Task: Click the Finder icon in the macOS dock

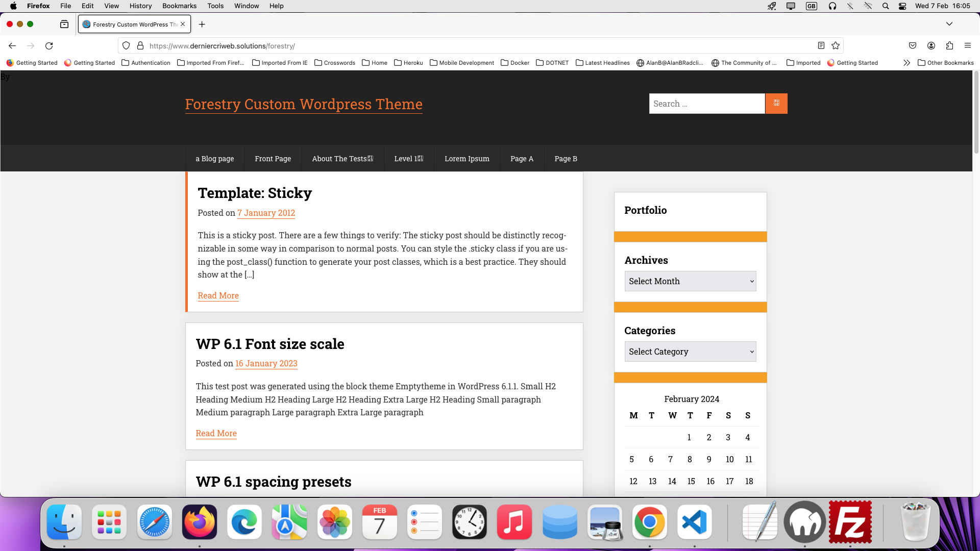Action: [x=64, y=521]
